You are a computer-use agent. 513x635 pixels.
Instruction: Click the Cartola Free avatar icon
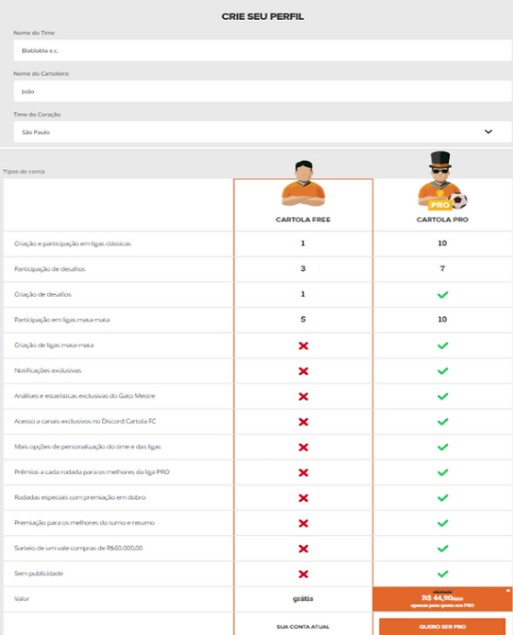click(x=303, y=183)
